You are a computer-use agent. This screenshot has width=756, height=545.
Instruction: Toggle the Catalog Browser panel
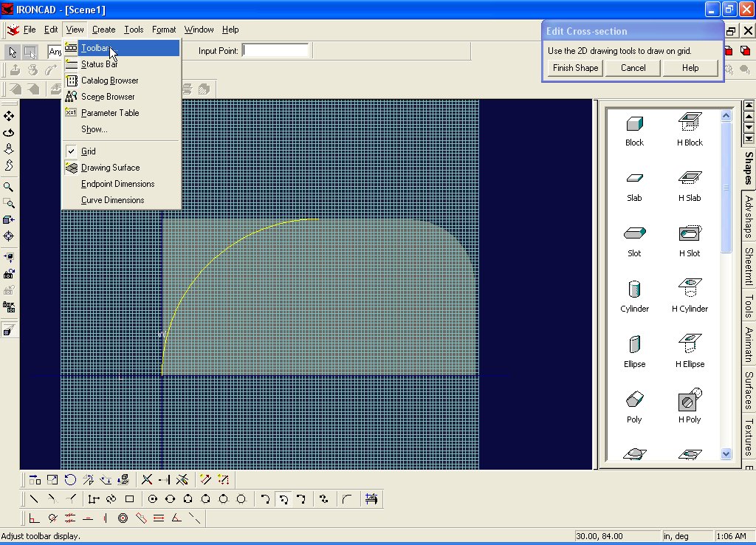point(122,80)
